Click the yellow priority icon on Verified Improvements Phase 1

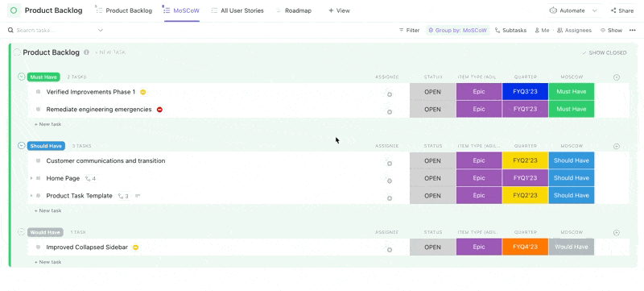point(143,92)
